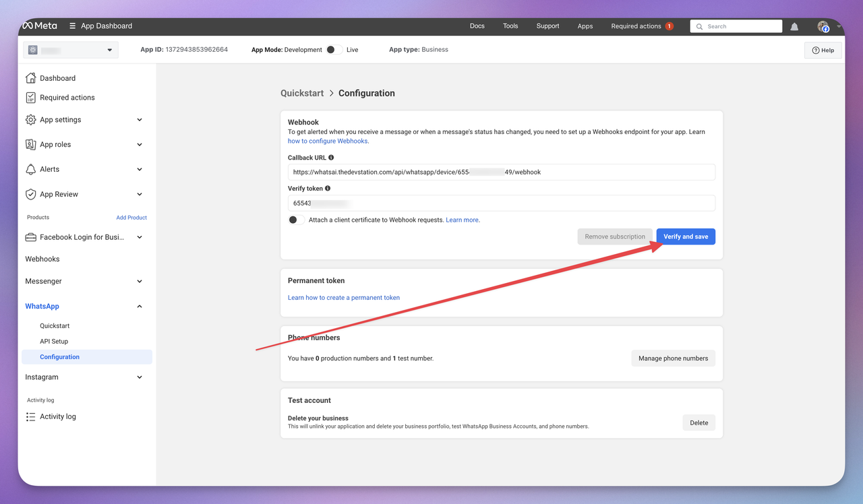The height and width of the screenshot is (504, 863).
Task: Open the profile avatar menu
Action: [823, 26]
